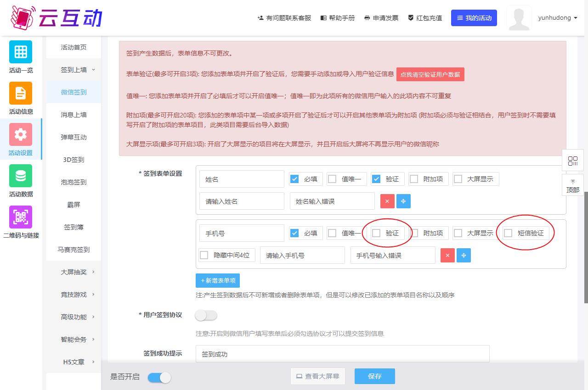Open the 活动数据 database icon
Viewport: 588px width, 390px height.
21,176
